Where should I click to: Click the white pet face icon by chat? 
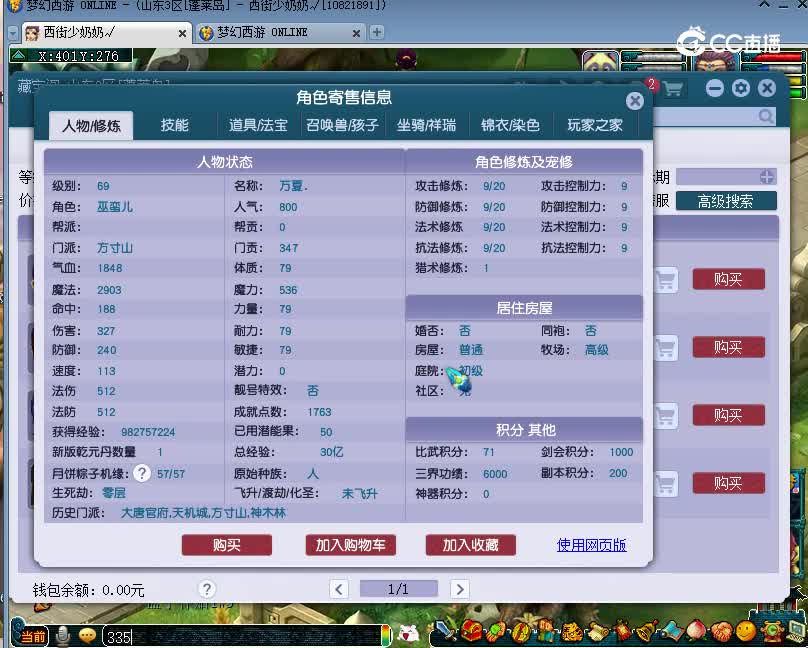point(408,634)
